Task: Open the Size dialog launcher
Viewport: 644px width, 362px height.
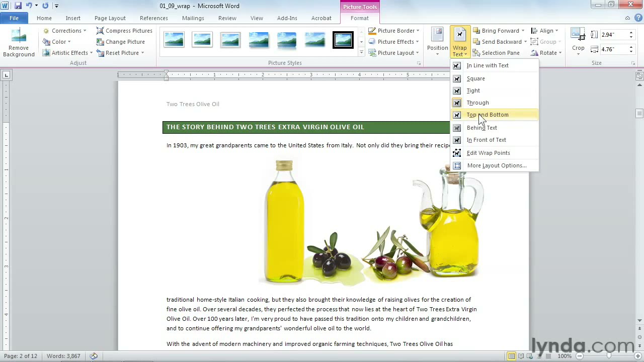Action: [x=633, y=63]
